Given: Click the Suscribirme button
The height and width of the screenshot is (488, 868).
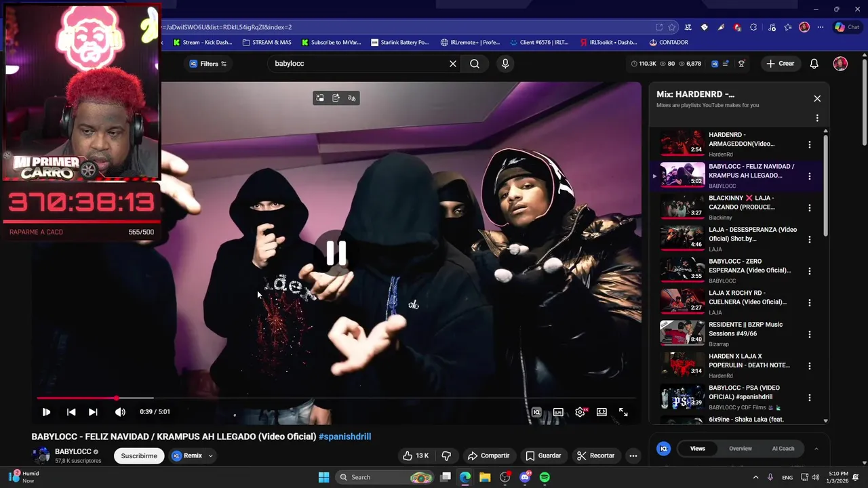Looking at the screenshot, I should (x=139, y=455).
